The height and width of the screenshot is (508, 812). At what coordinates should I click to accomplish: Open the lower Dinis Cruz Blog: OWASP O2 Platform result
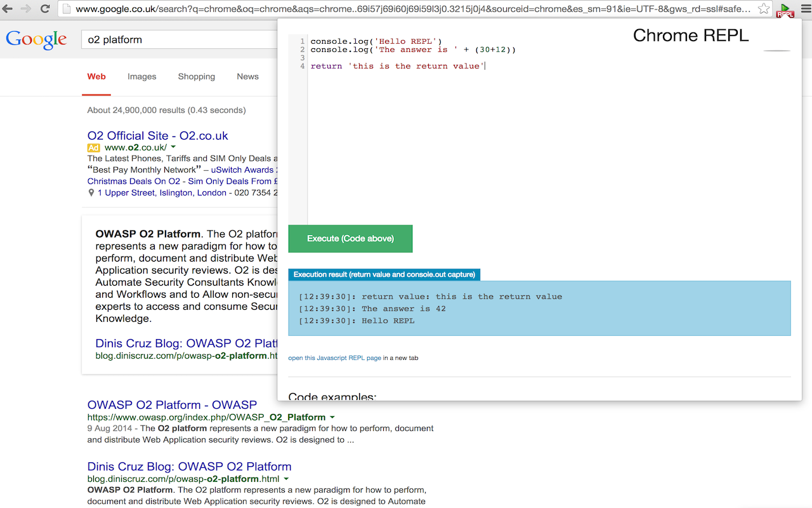189,466
